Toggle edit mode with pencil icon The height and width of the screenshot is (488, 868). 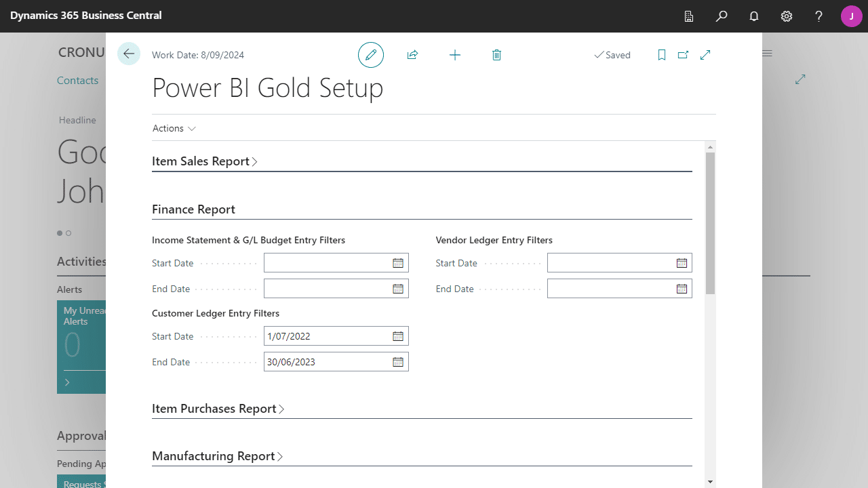click(x=371, y=55)
